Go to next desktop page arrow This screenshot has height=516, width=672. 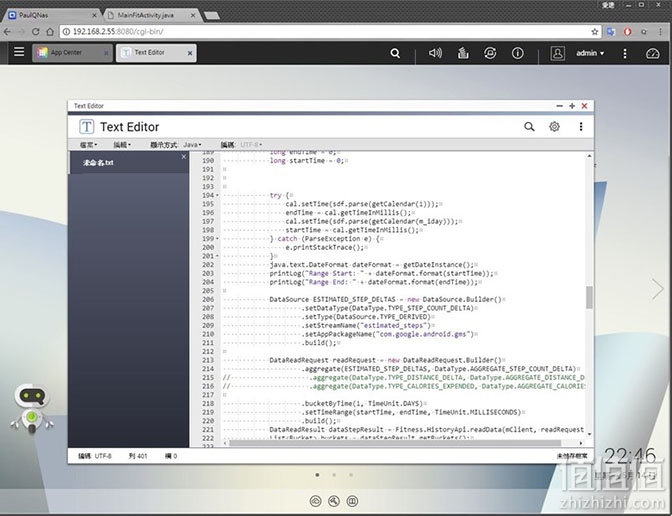click(x=657, y=289)
